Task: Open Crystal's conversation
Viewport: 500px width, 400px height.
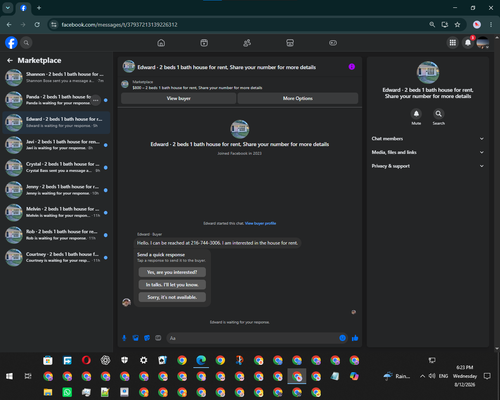Action: pyautogui.click(x=56, y=167)
